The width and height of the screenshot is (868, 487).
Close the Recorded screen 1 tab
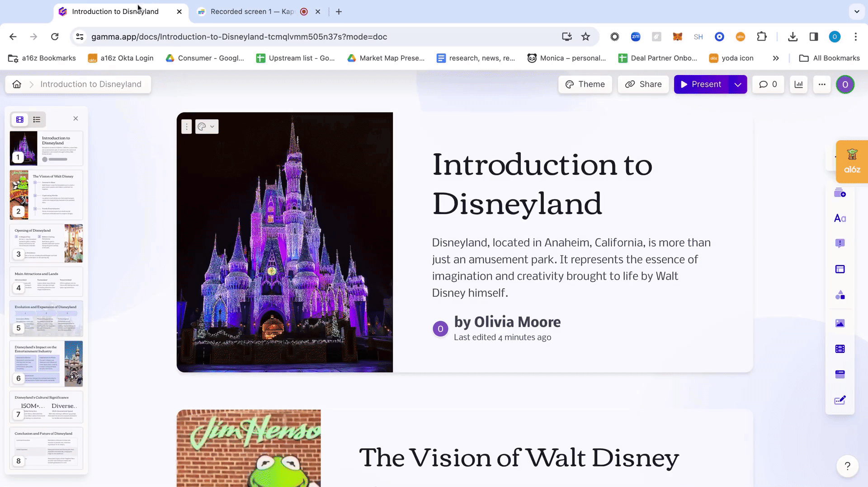pyautogui.click(x=318, y=12)
